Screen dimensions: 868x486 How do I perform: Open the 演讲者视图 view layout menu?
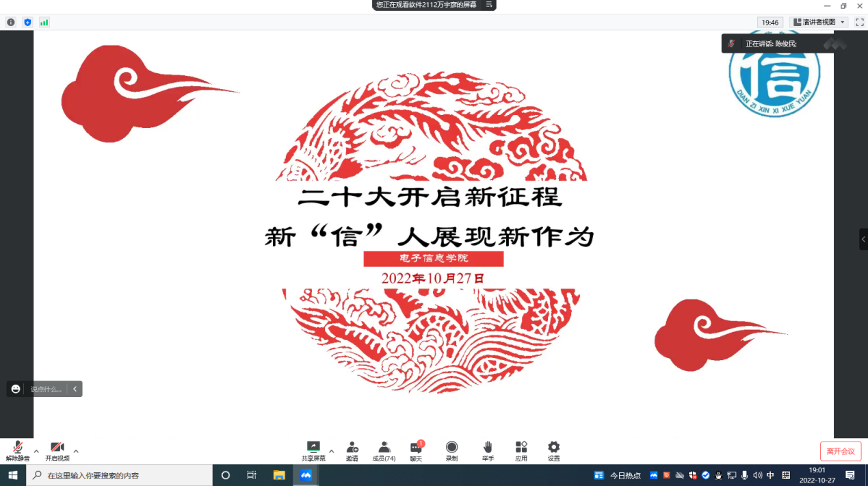tap(819, 23)
